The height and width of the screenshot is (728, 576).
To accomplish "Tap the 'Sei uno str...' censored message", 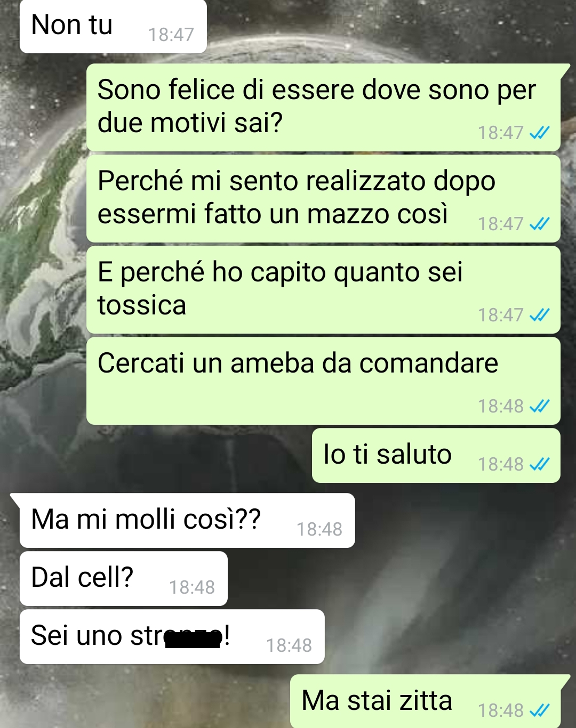I will point(172,637).
